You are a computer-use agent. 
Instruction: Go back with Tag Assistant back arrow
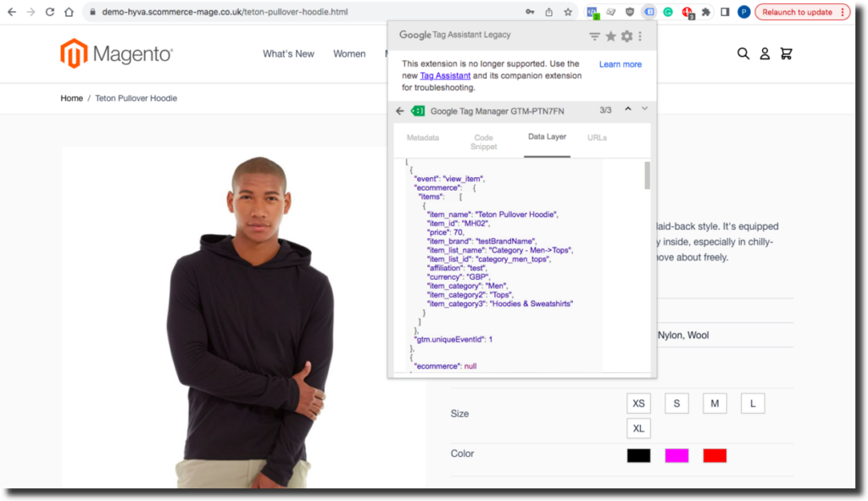400,110
